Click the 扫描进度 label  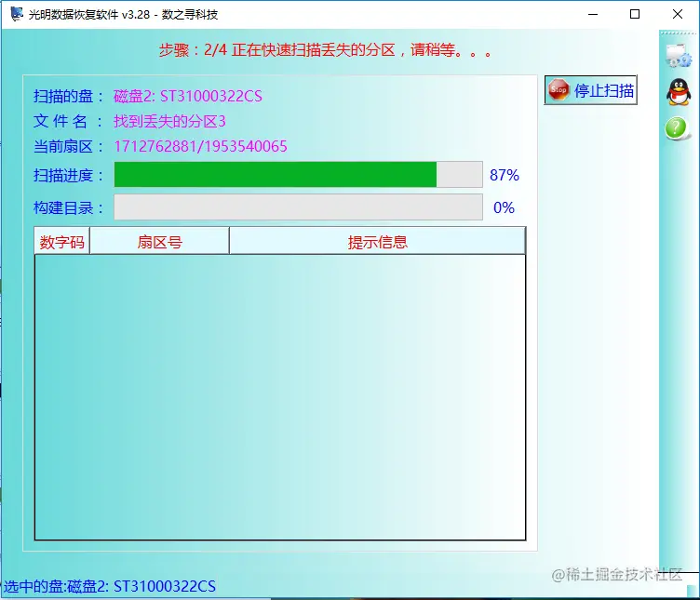coord(68,175)
